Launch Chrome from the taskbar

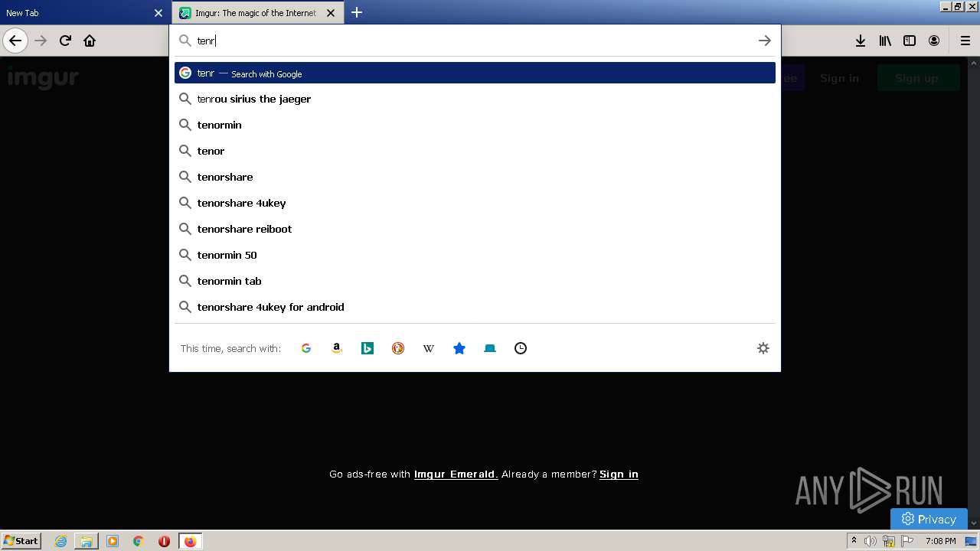139,541
